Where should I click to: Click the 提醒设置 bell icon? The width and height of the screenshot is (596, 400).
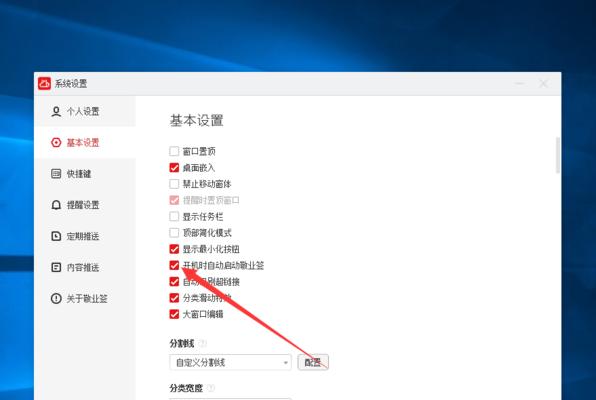[56, 205]
